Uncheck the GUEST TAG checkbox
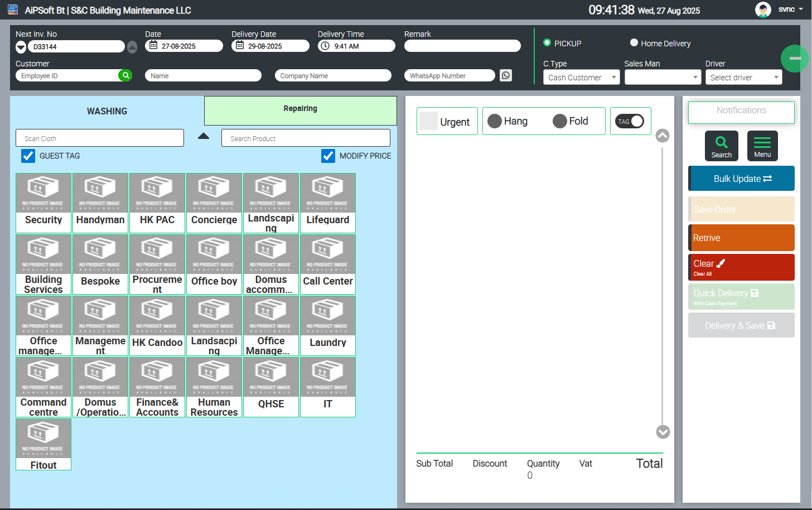 click(28, 156)
